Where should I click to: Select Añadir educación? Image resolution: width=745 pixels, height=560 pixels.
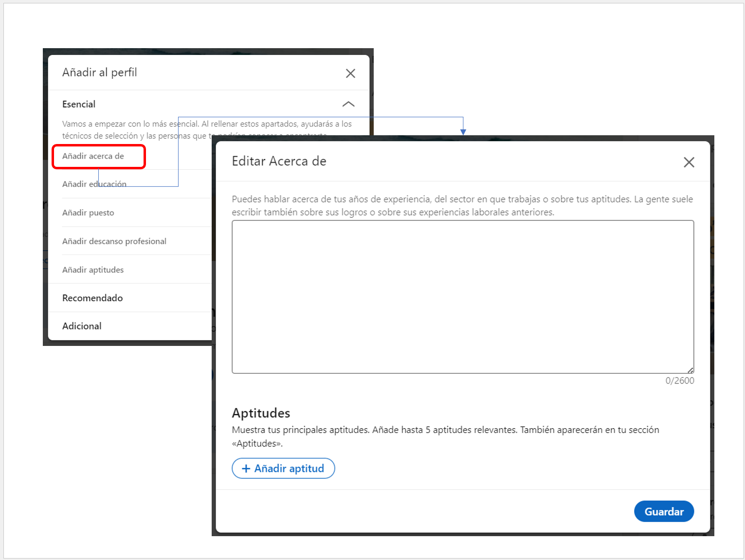(94, 183)
